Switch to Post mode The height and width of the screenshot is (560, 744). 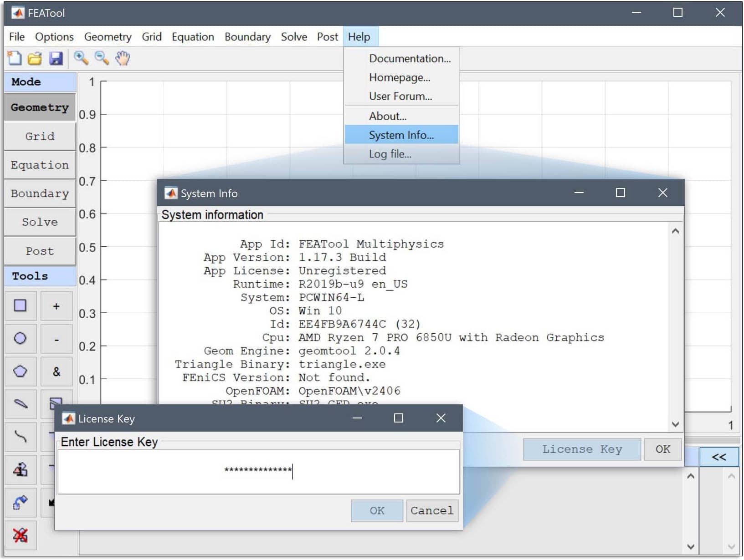pos(40,251)
